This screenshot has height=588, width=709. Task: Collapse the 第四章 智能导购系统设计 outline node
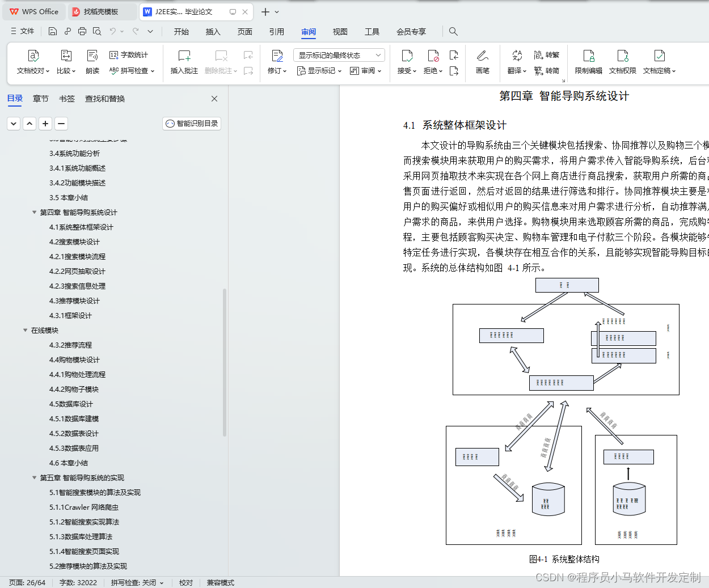(x=34, y=213)
